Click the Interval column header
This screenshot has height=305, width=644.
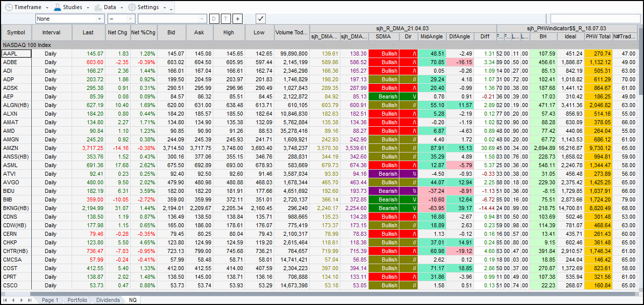coord(51,32)
